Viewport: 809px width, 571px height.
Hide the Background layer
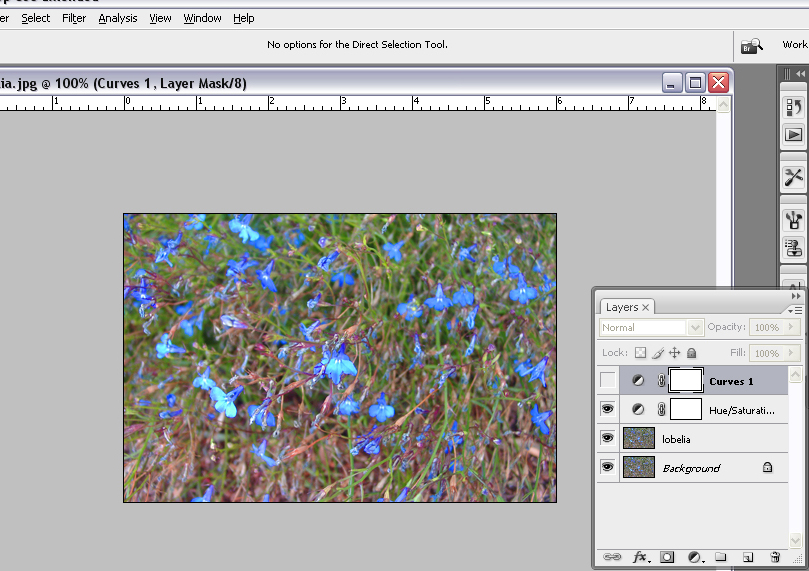(x=608, y=467)
